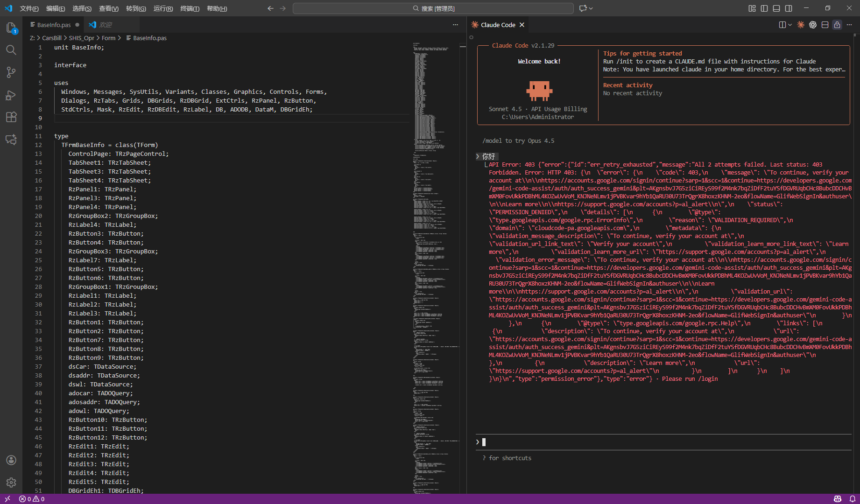
Task: Go back with the navigation arrow
Action: point(270,8)
